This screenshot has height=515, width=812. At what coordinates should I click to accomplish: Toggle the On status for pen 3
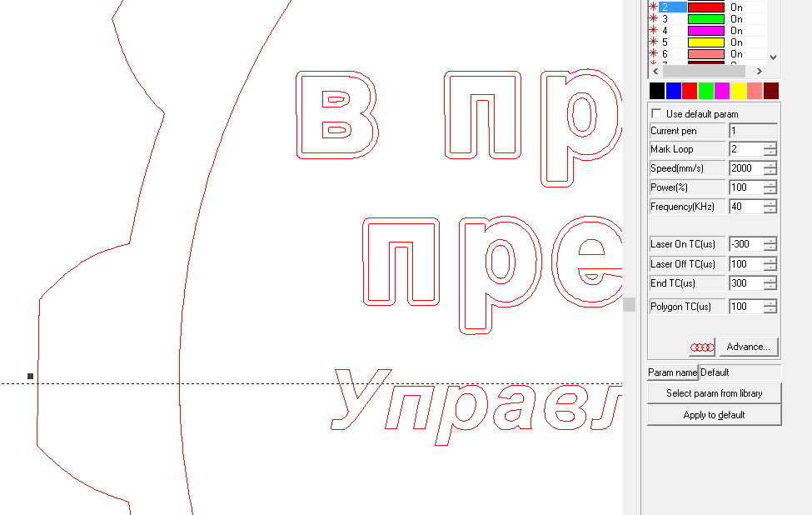(736, 18)
